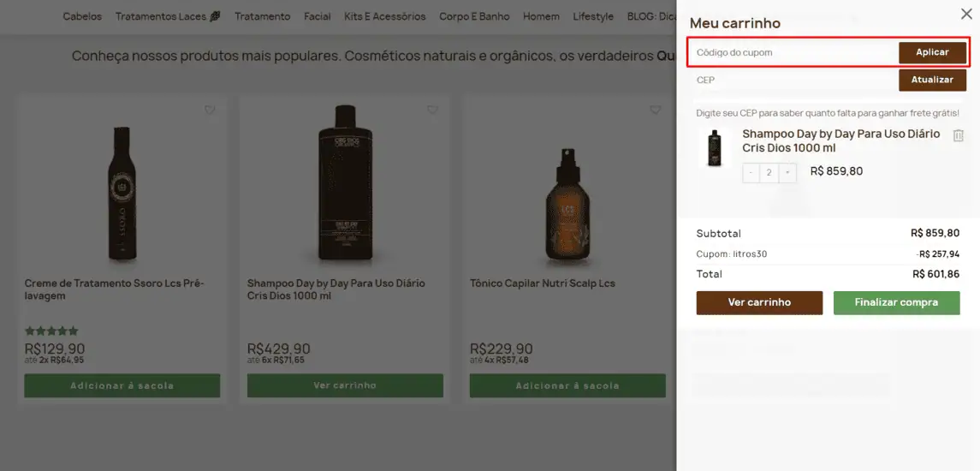This screenshot has width=980, height=471.
Task: Proceed with Finalizar compra button
Action: pos(896,303)
